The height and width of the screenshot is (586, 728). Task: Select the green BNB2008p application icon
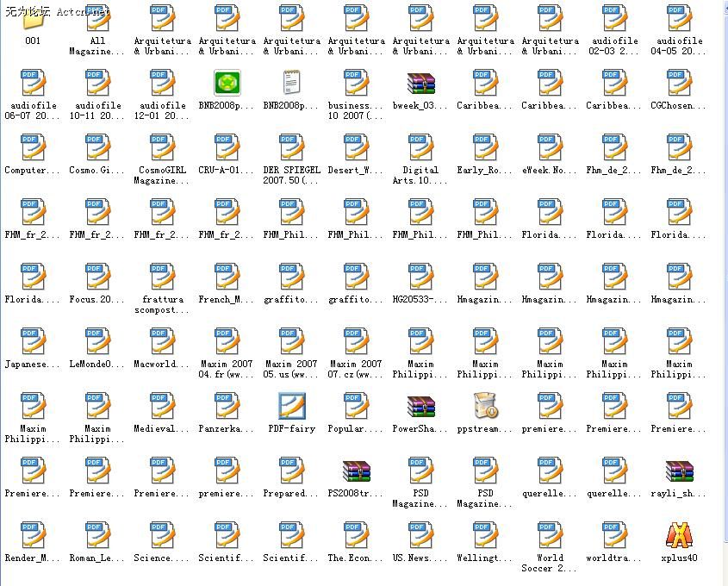[227, 82]
